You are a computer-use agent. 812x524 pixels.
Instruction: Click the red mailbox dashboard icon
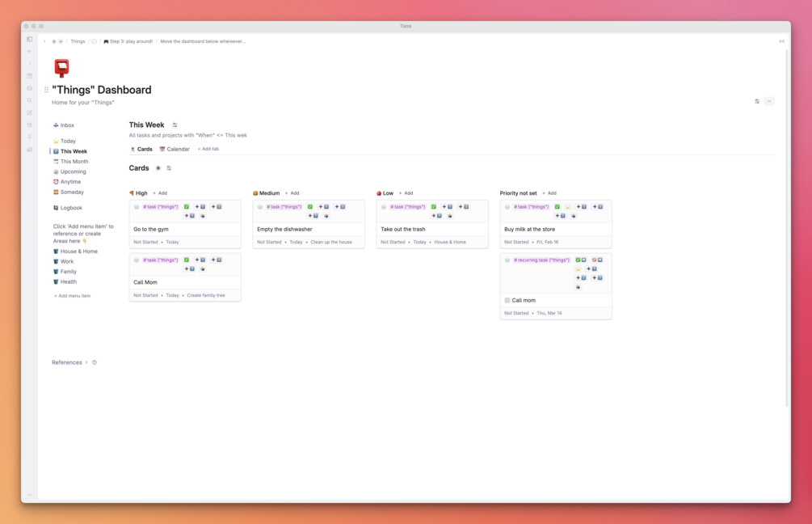click(61, 68)
